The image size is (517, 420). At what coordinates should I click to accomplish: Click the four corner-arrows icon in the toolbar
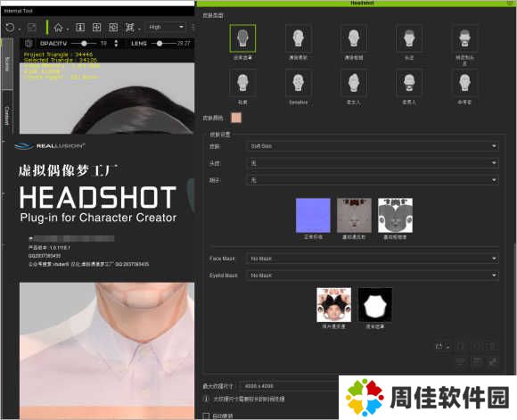(x=130, y=28)
